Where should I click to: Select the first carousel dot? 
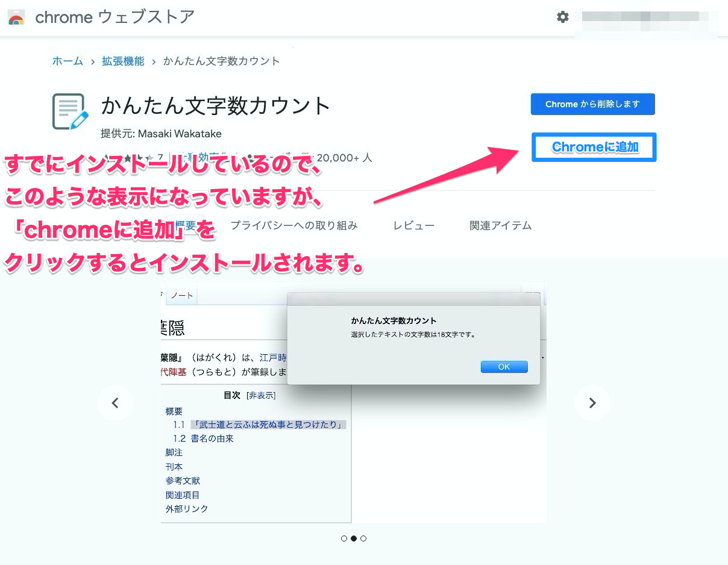pyautogui.click(x=344, y=538)
